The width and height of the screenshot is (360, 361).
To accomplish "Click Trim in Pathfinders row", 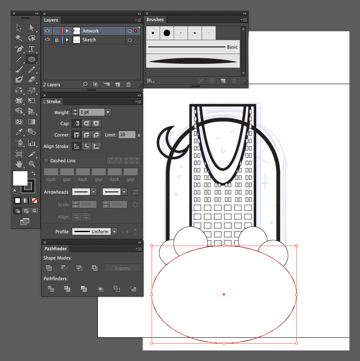I will [x=67, y=289].
